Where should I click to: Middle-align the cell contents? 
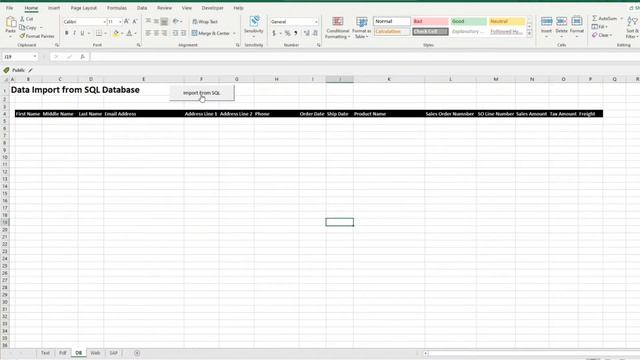click(x=156, y=22)
